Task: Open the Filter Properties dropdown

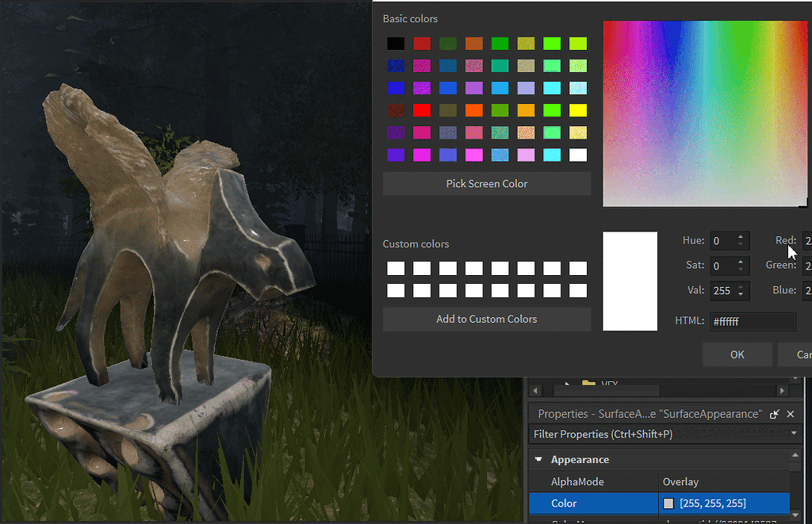Action: [795, 434]
